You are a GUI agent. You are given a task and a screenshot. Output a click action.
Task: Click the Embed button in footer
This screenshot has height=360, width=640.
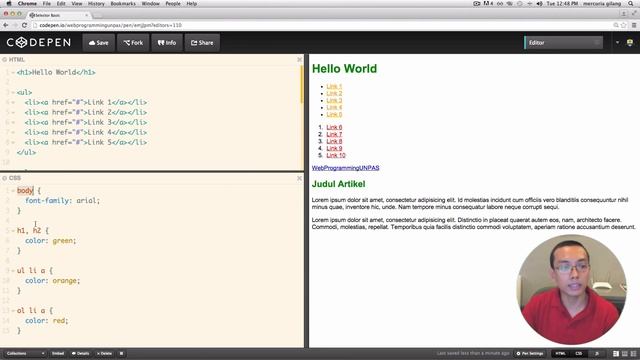58,353
